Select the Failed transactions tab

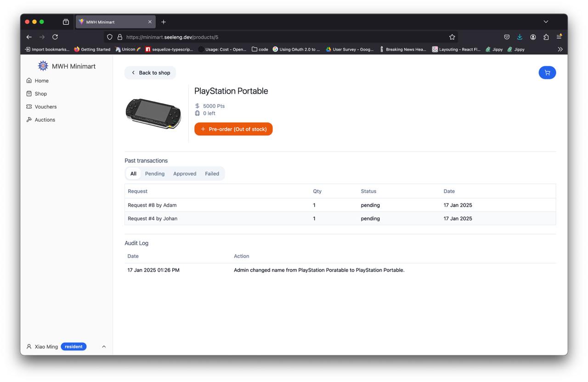pyautogui.click(x=212, y=174)
